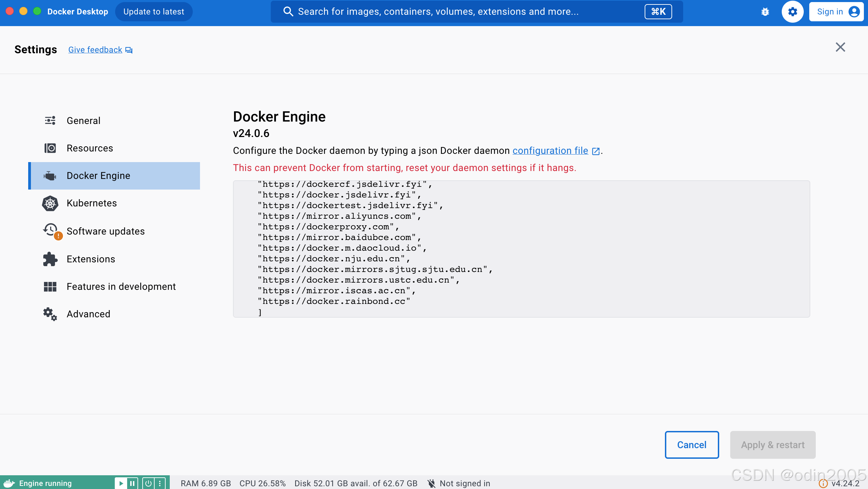Open the configuration file link
The height and width of the screenshot is (489, 868).
[x=550, y=151]
